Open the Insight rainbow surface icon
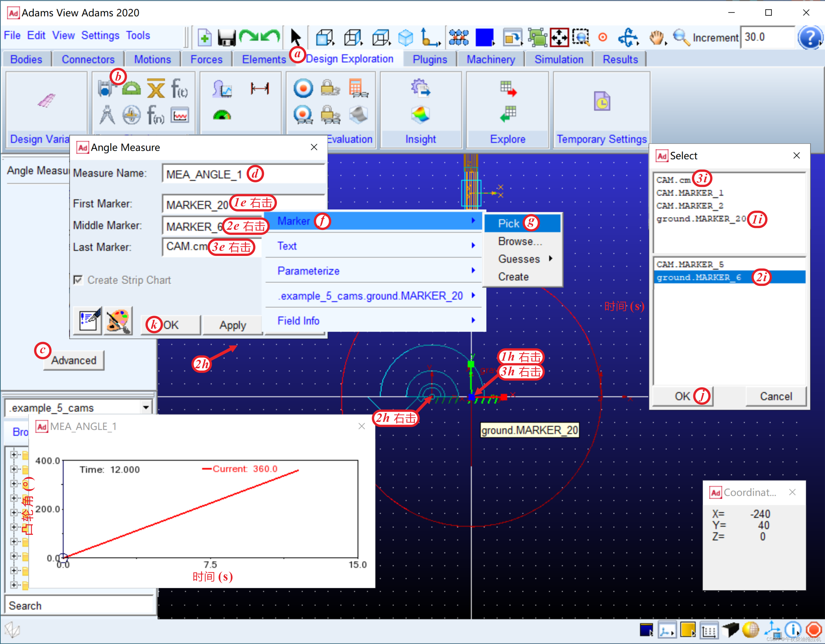The height and width of the screenshot is (644, 825). point(420,114)
